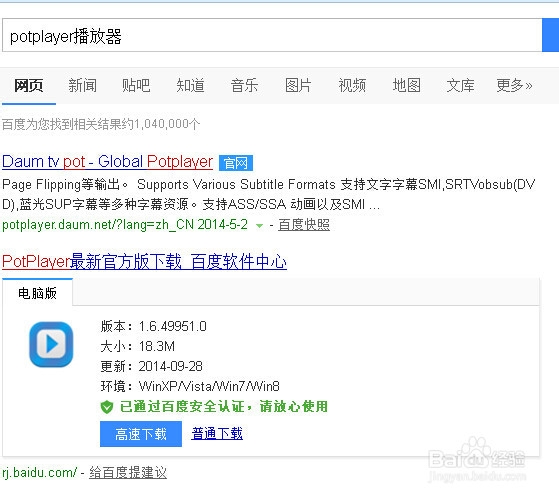Click the search box containing potplayer播放器

point(272,35)
